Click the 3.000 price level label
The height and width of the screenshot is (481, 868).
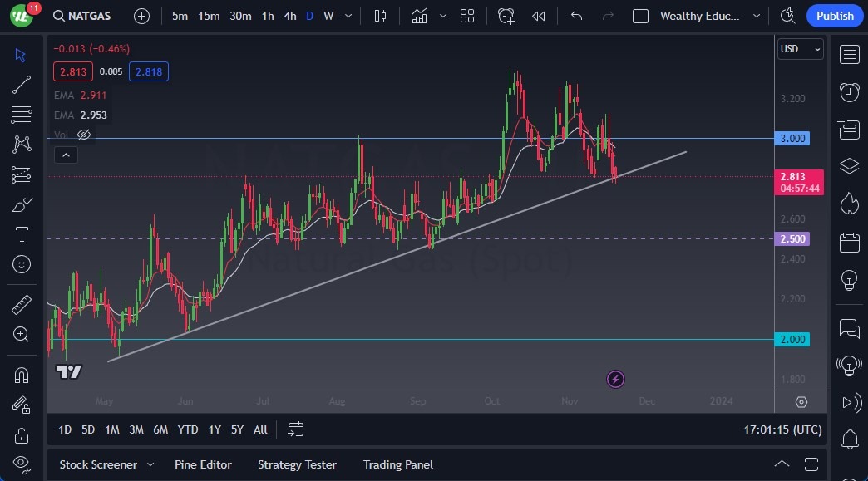point(793,139)
